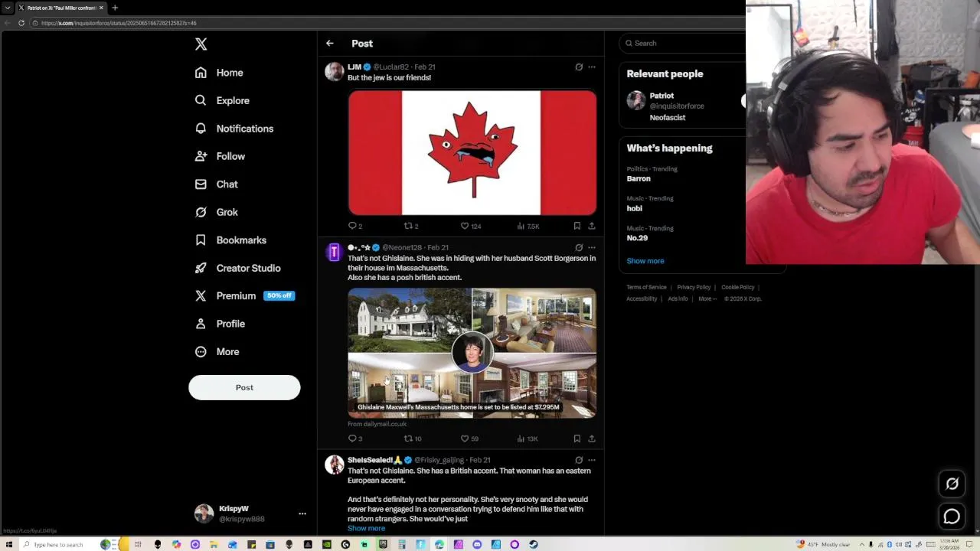980x551 pixels.
Task: View analytics of LJM's post
Action: [x=528, y=226]
